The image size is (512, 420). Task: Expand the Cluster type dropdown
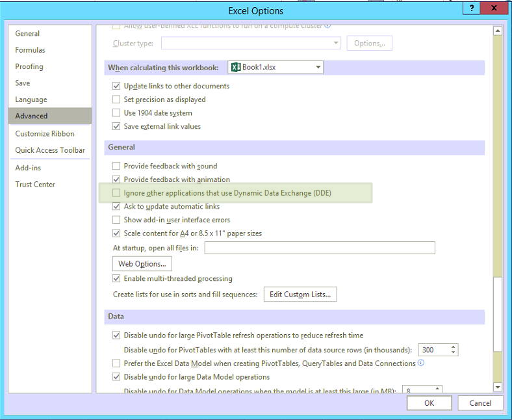pos(335,44)
